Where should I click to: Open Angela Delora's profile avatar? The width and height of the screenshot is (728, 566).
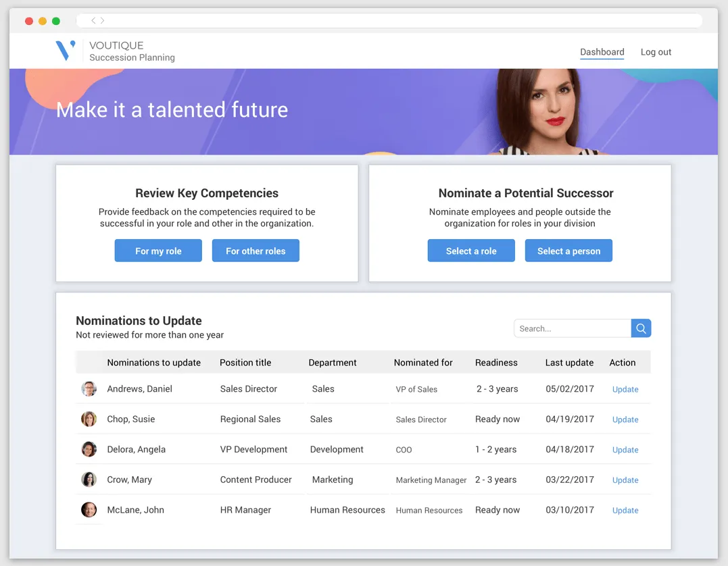(89, 449)
